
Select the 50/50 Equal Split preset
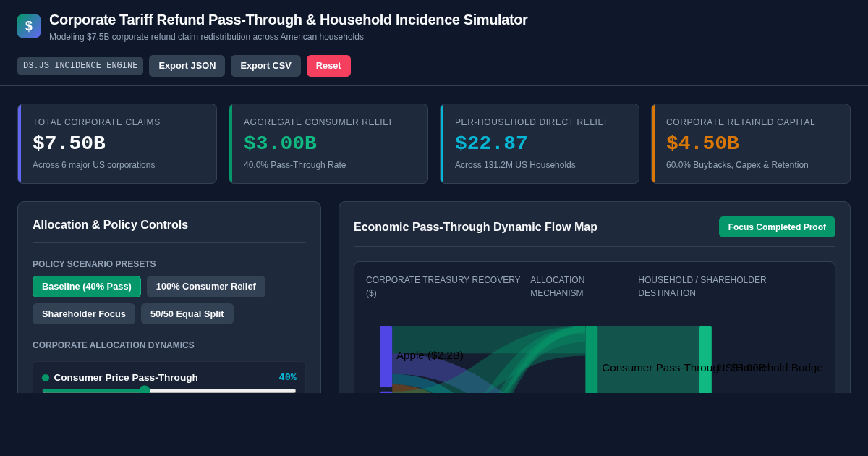187,314
